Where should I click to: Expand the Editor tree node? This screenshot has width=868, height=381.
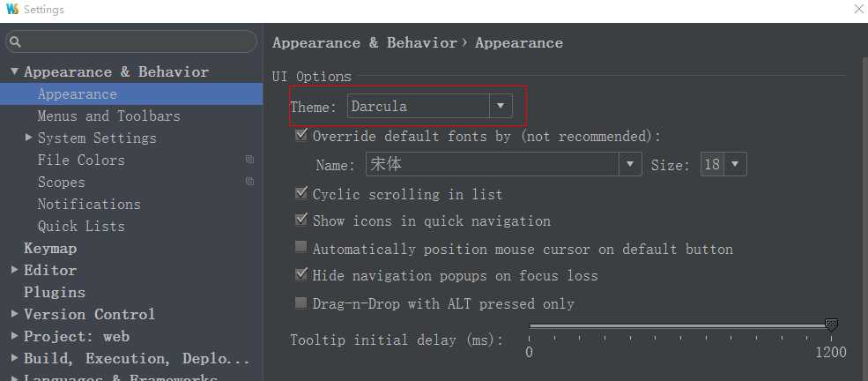coord(14,270)
